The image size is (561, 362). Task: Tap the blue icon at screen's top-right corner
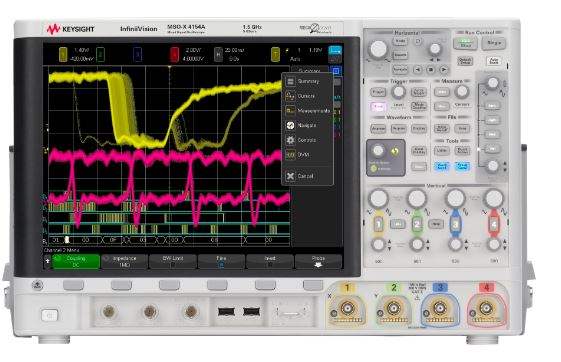[x=335, y=50]
